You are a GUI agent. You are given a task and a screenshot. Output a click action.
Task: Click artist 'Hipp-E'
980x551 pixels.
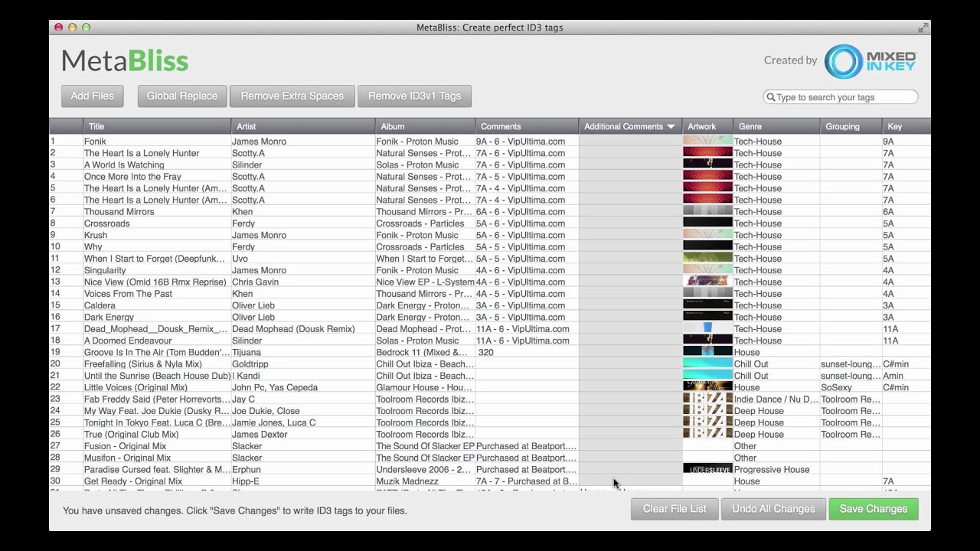[x=246, y=481]
